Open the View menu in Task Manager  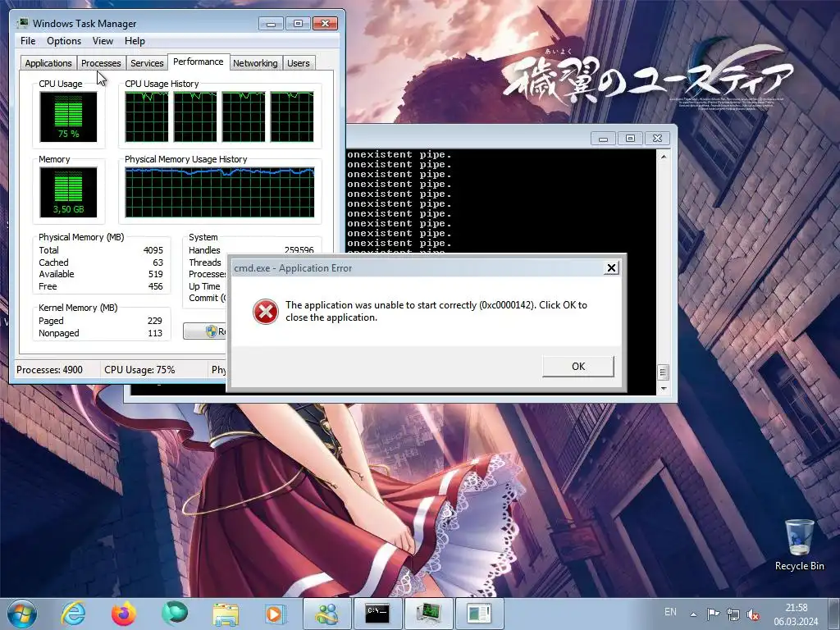[103, 41]
